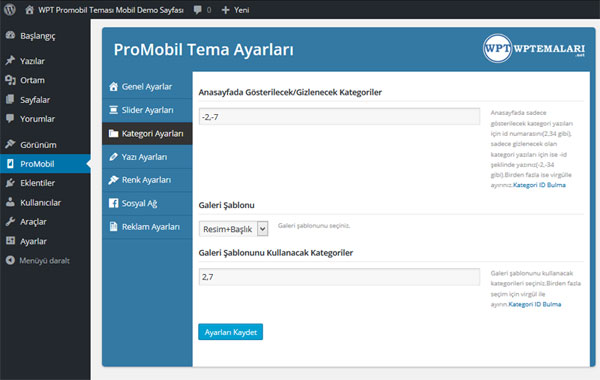Click Yeni in the admin bar

click(x=241, y=10)
